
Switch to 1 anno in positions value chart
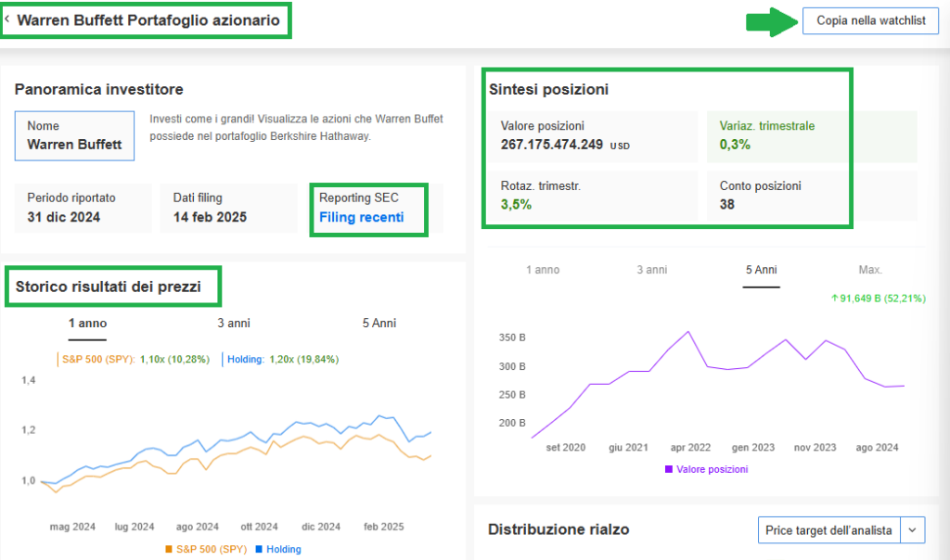(543, 270)
